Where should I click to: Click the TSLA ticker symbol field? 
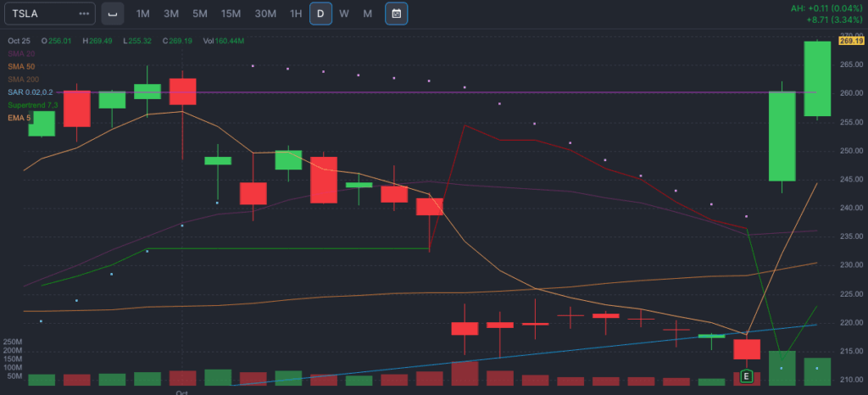click(38, 14)
